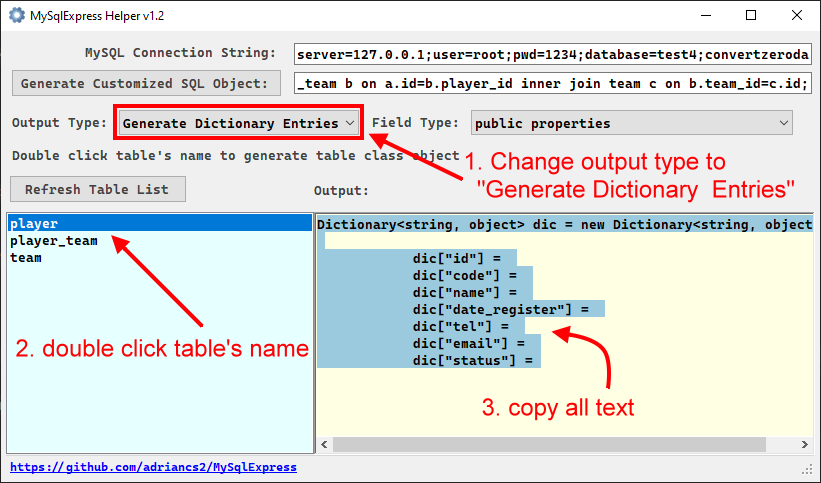
Task: Select the player table in the list
Action: coord(160,223)
